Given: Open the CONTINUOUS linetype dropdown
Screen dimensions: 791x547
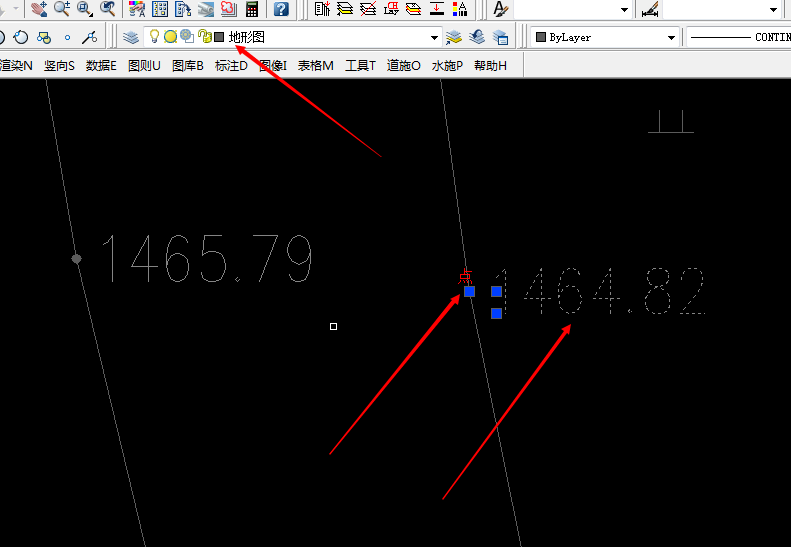Looking at the screenshot, I should point(739,37).
